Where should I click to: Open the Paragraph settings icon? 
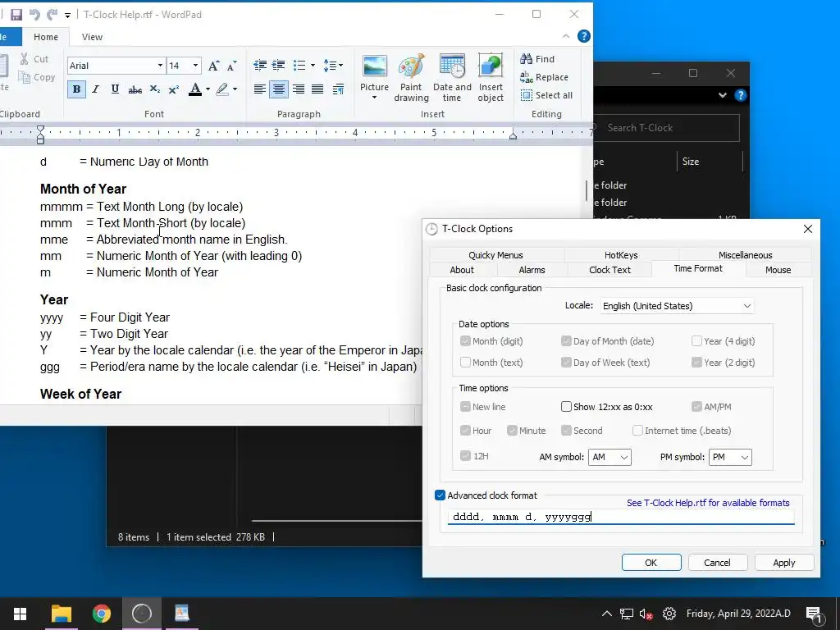tap(338, 89)
